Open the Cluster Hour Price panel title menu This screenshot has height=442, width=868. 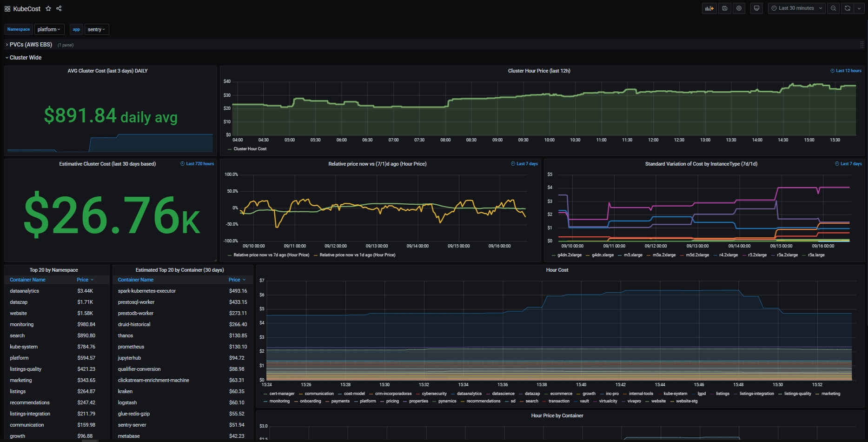538,71
